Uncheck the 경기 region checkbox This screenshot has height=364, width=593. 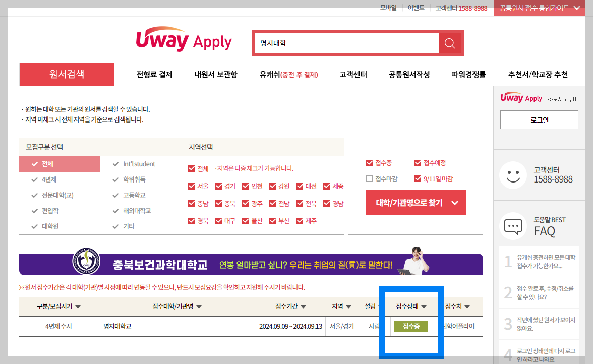(219, 186)
